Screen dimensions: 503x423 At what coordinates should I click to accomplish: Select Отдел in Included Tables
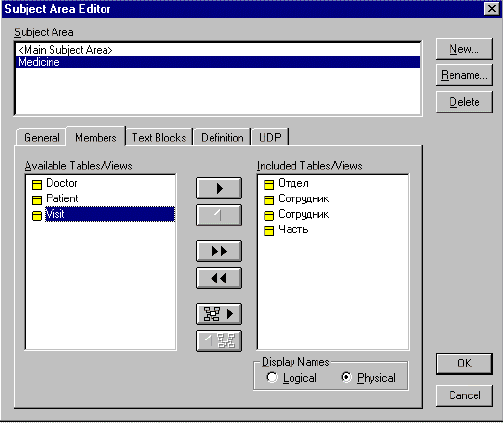coord(293,183)
